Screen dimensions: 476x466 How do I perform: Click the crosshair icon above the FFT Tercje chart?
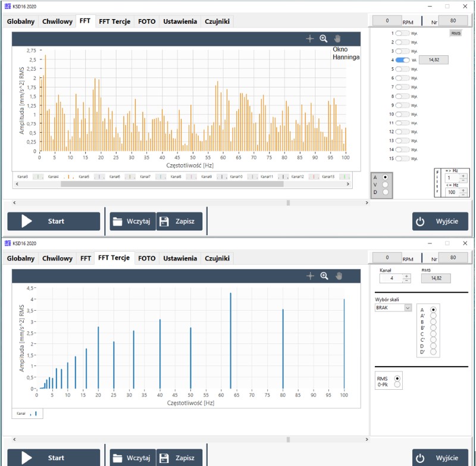click(x=309, y=276)
